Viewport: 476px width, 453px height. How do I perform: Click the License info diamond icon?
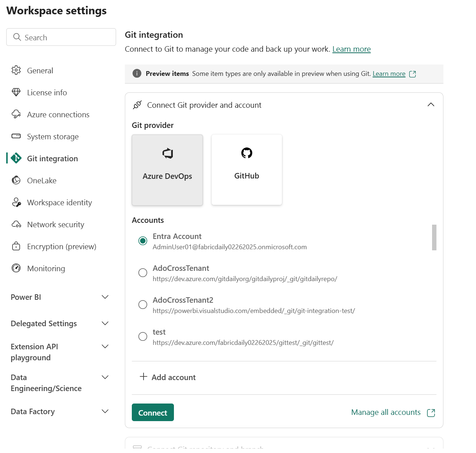click(16, 92)
